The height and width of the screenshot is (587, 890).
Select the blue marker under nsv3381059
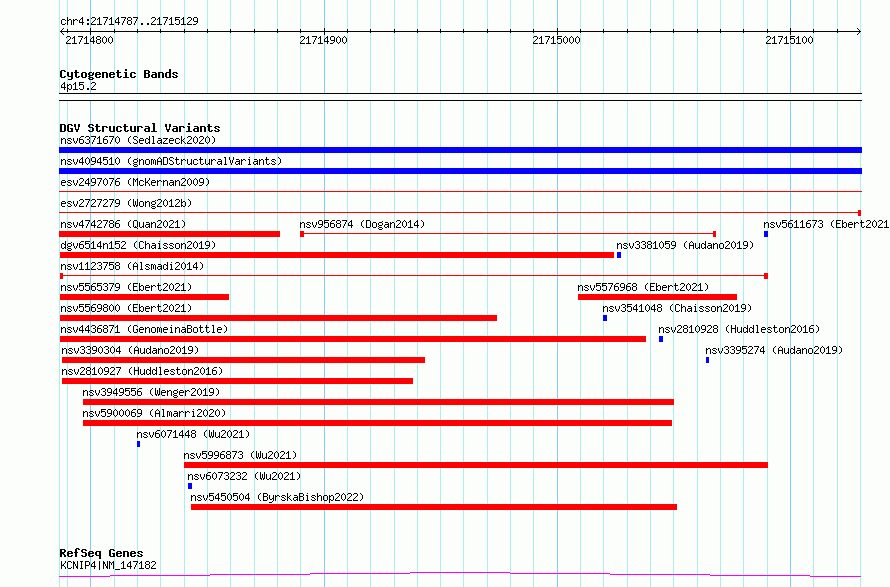[x=619, y=255]
